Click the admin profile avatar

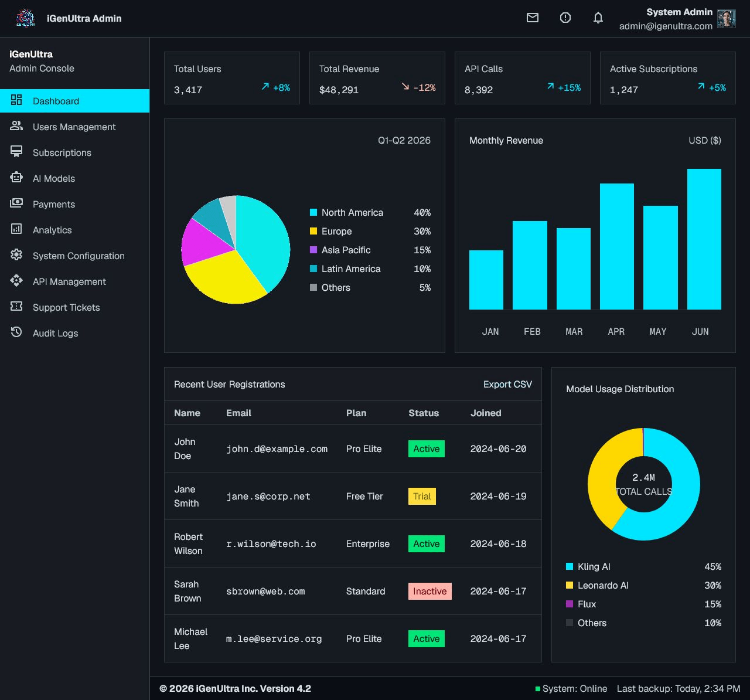pyautogui.click(x=727, y=18)
